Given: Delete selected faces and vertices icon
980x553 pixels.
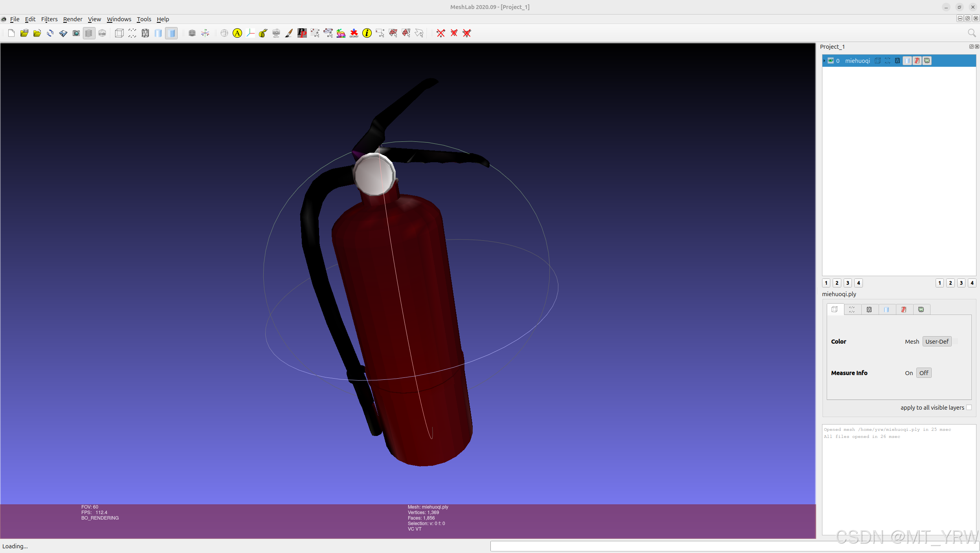Looking at the screenshot, I should click(x=467, y=33).
